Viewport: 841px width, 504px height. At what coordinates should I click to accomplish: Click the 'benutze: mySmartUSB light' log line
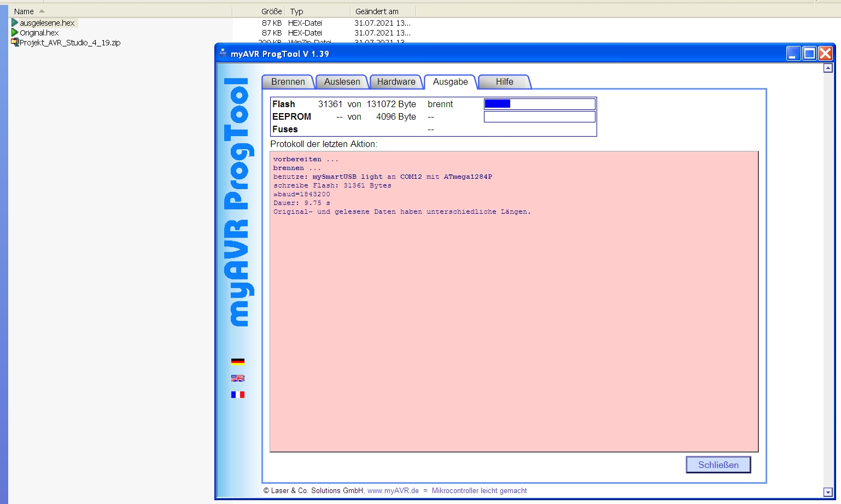pyautogui.click(x=383, y=177)
